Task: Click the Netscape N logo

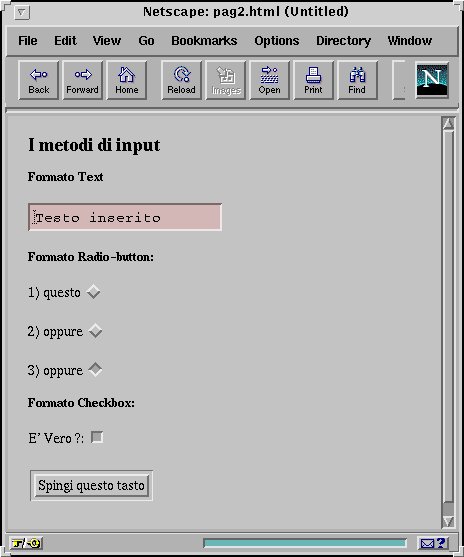Action: point(432,80)
